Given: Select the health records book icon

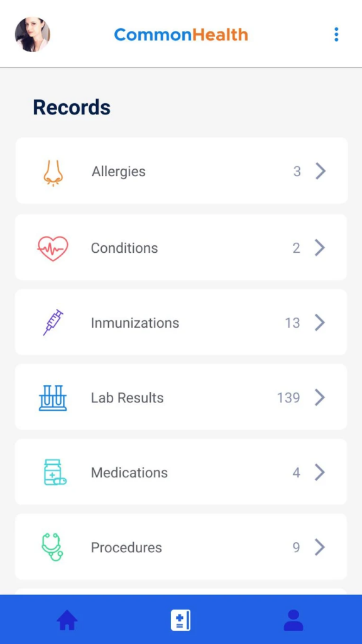Looking at the screenshot, I should pos(180,619).
